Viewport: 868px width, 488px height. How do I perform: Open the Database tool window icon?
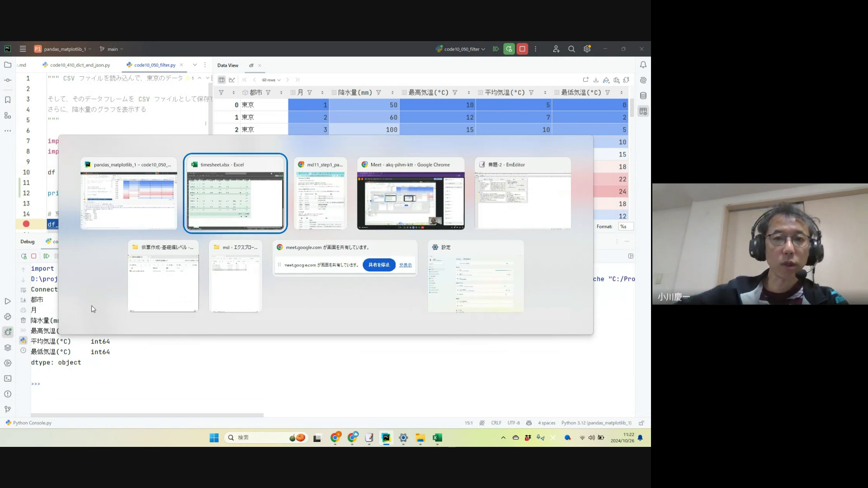pyautogui.click(x=643, y=96)
